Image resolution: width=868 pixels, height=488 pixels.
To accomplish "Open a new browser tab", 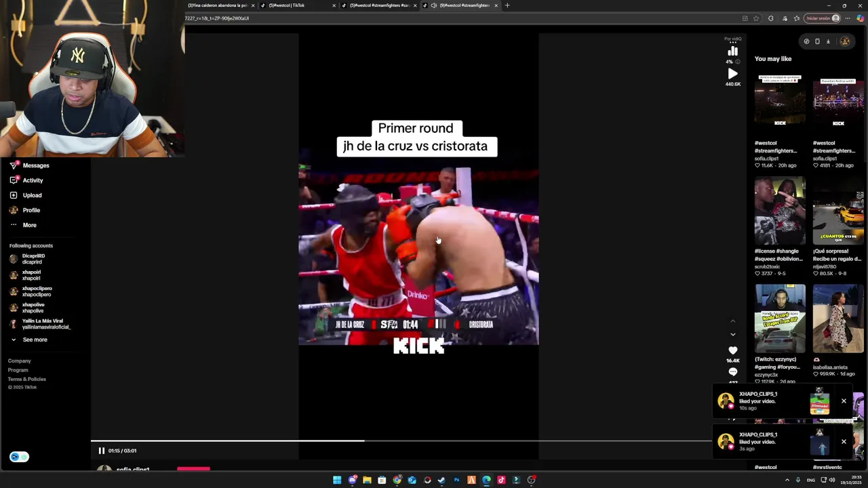I will [507, 5].
